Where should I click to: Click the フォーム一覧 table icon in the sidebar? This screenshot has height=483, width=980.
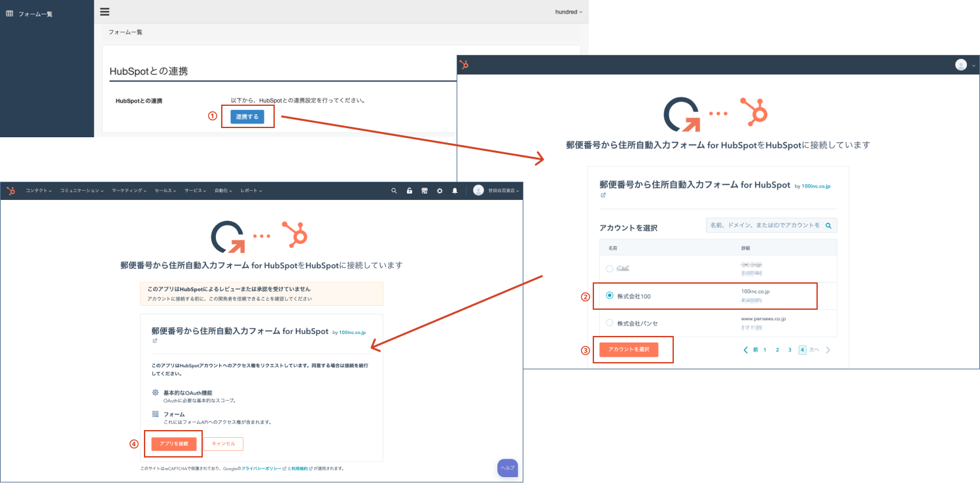(x=9, y=13)
